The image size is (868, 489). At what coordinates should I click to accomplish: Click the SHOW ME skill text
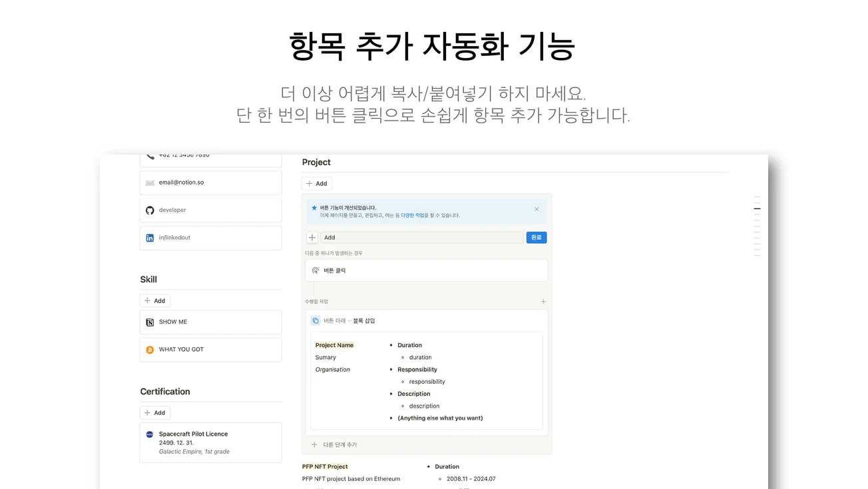click(173, 322)
